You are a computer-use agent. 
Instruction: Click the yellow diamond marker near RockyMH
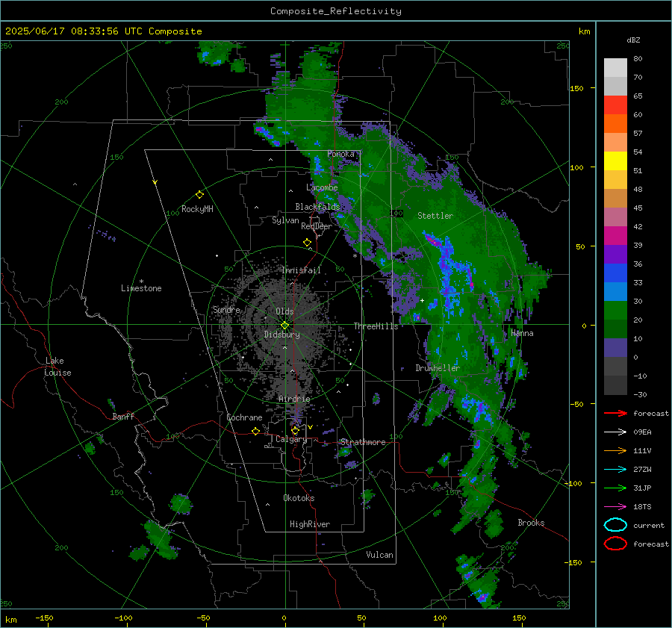pyautogui.click(x=199, y=195)
